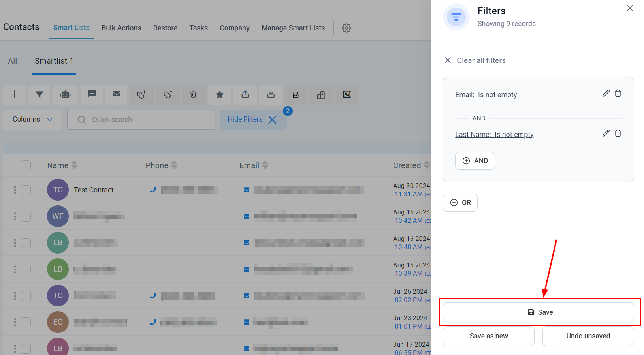Add an AND filter condition

475,161
